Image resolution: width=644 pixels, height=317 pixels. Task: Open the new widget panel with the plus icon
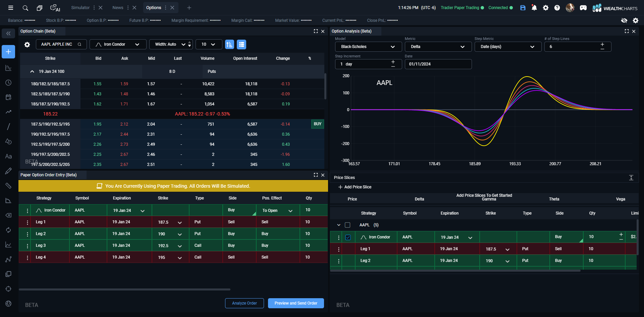(x=8, y=52)
